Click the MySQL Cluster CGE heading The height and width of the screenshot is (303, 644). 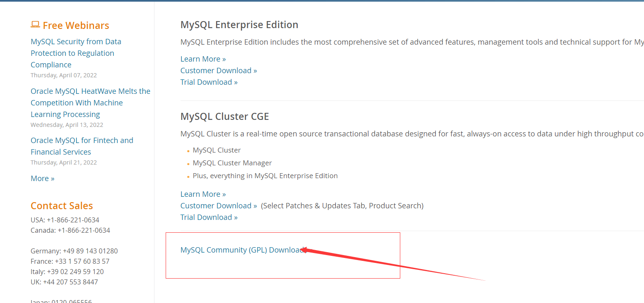225,117
